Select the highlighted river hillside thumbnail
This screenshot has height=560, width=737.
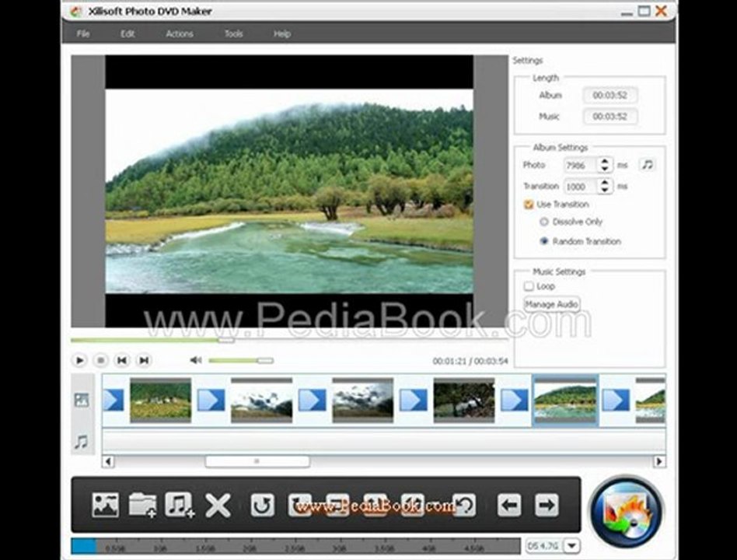tap(565, 401)
